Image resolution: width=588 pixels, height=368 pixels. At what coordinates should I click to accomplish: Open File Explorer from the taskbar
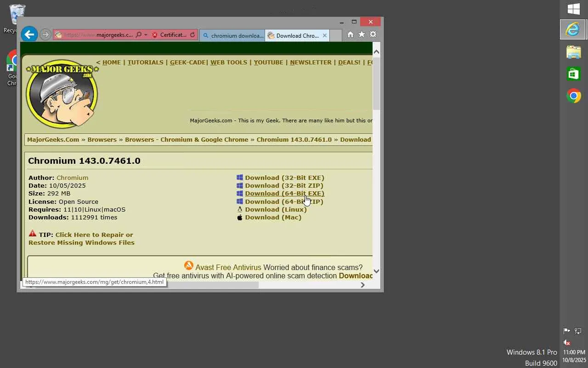click(574, 52)
